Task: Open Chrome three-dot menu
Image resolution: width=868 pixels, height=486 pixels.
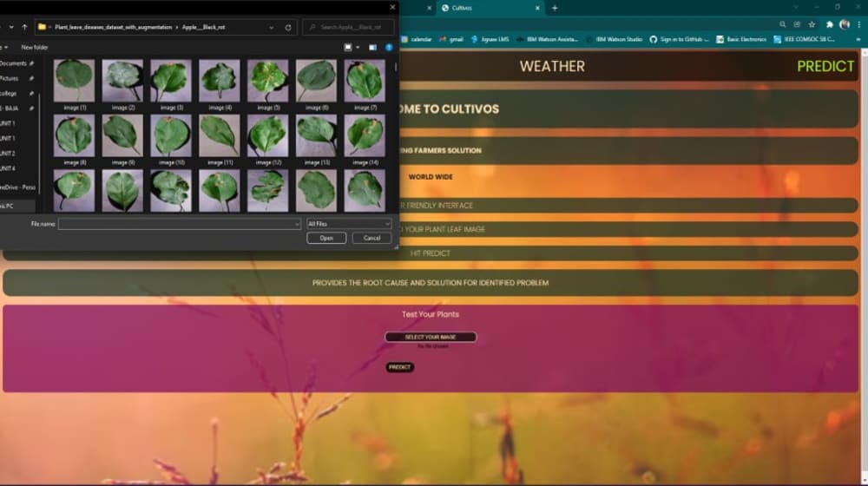Action: (859, 24)
